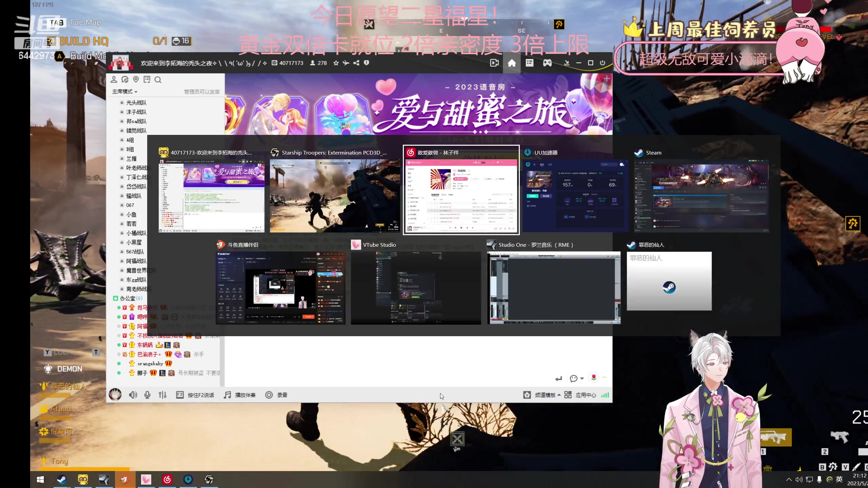Click the search icon in channel sidebar
This screenshot has height=488, width=868.
tap(158, 80)
